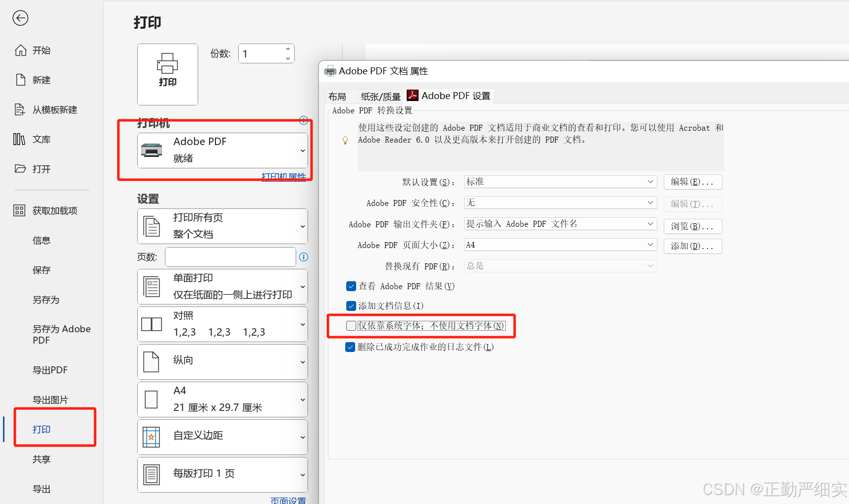Open 共享 in the left sidebar

click(x=42, y=459)
